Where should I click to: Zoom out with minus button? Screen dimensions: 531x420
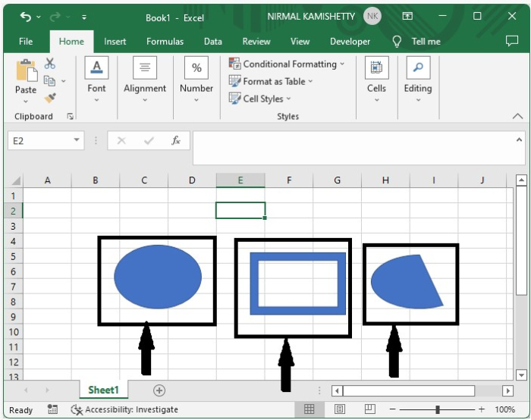392,409
